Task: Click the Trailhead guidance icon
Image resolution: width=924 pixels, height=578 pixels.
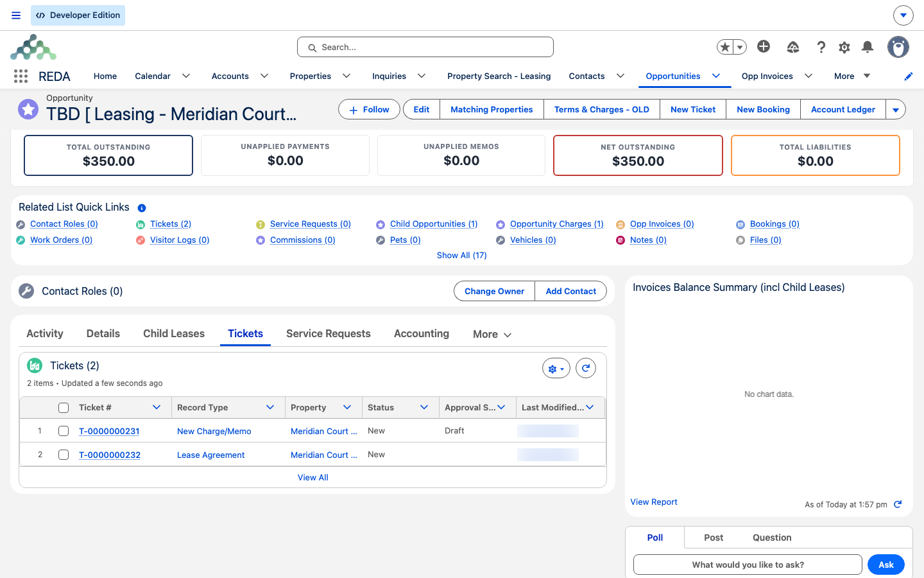Action: click(x=793, y=47)
